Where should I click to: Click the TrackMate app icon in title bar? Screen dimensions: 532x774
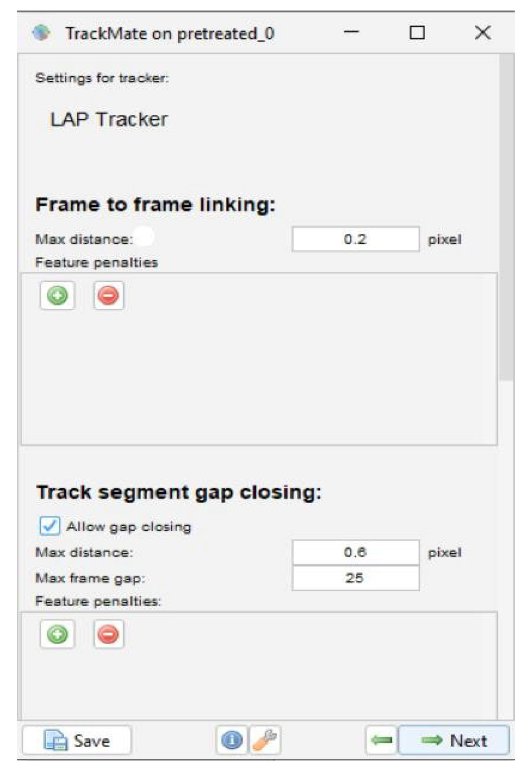click(x=41, y=33)
